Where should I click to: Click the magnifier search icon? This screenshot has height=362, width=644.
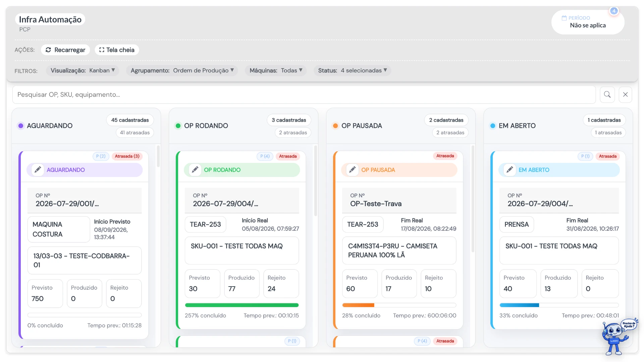click(x=607, y=95)
